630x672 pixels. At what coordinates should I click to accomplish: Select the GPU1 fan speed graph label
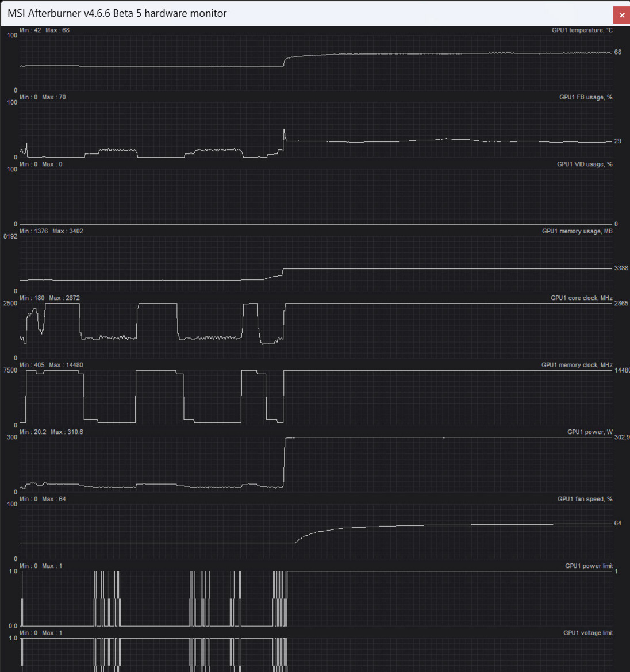(585, 499)
